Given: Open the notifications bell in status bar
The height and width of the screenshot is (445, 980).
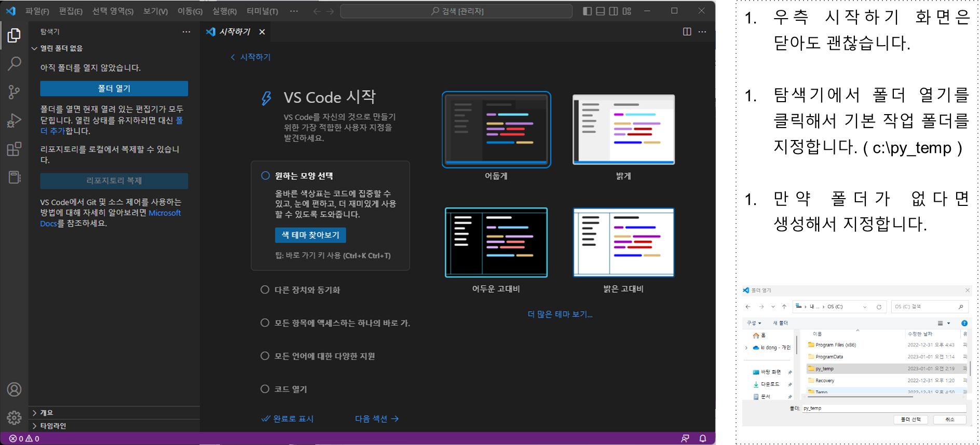Looking at the screenshot, I should 703,439.
